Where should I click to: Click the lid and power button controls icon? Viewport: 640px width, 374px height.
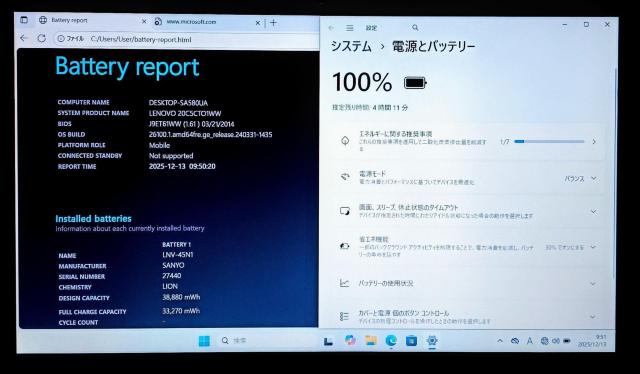pos(344,316)
